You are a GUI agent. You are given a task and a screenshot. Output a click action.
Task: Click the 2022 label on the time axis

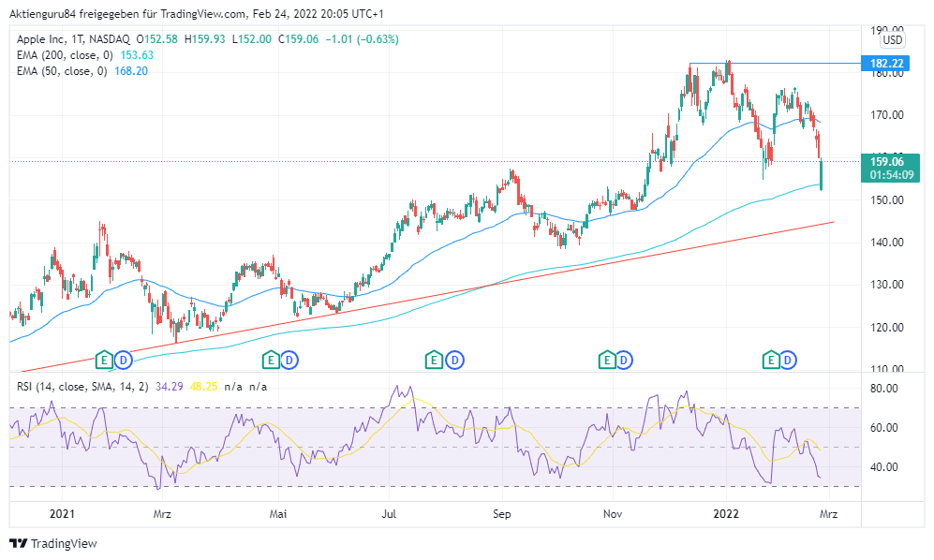point(726,513)
